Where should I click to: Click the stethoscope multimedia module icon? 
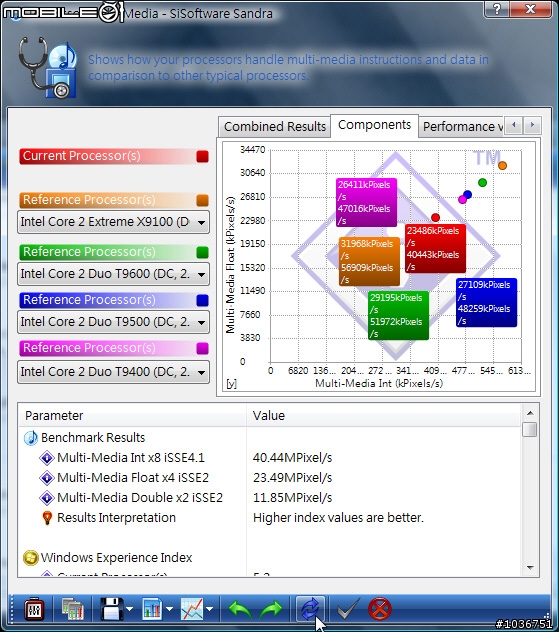pyautogui.click(x=48, y=68)
